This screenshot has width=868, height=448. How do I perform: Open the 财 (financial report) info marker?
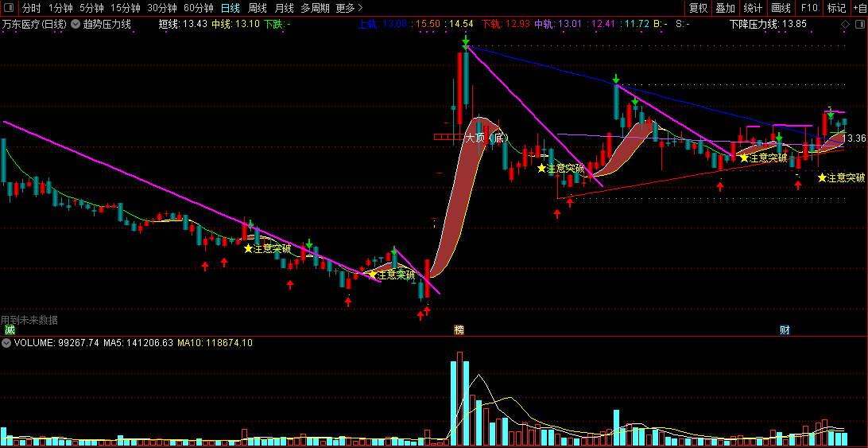785,330
